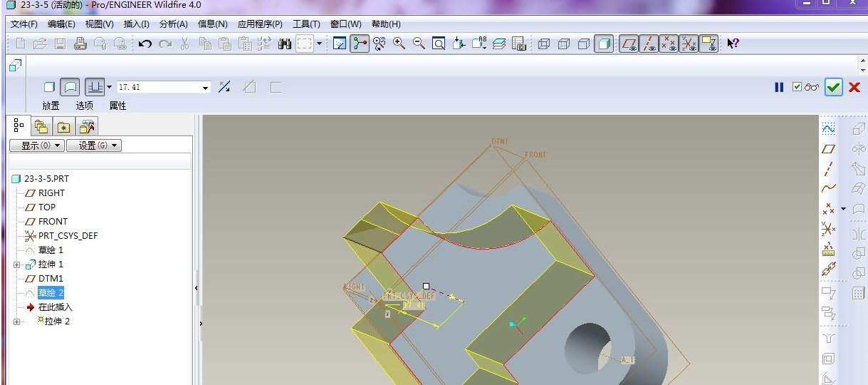Expand the 拉伸 1 tree node
868x385 pixels.
point(17,265)
